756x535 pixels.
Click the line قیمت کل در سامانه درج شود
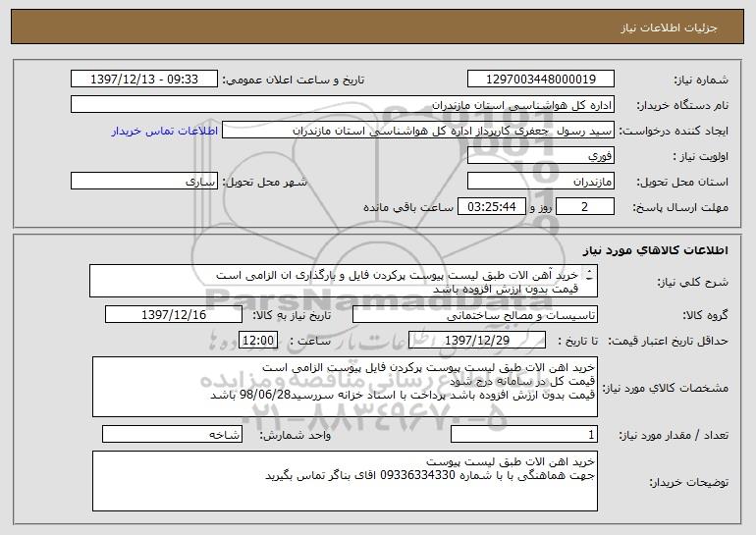(x=522, y=381)
